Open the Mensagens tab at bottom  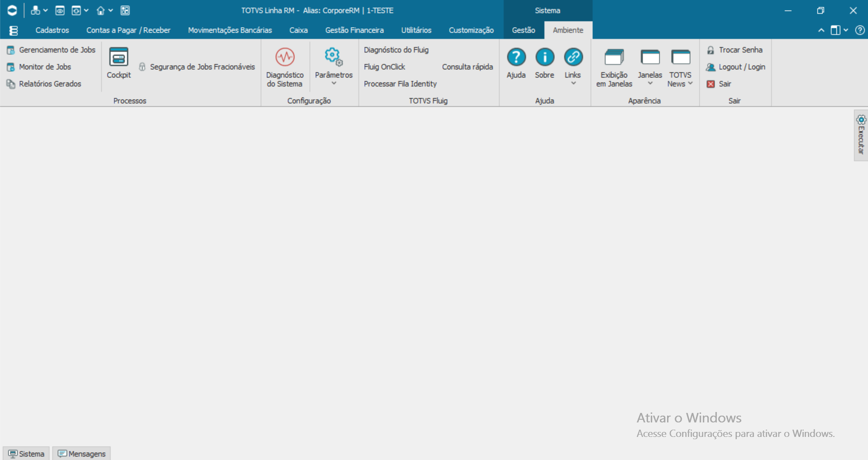(x=81, y=454)
